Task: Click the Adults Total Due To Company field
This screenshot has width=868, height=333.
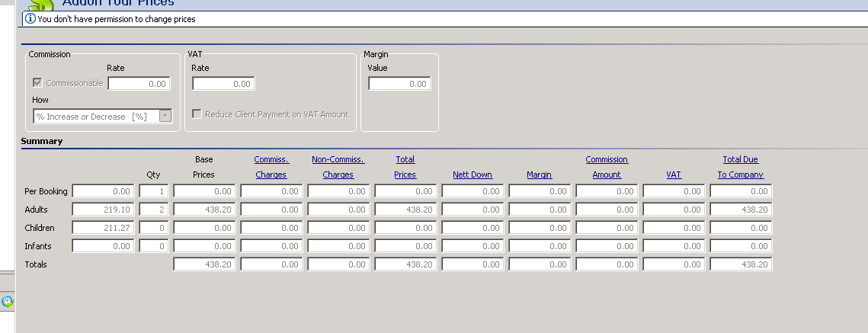Action: click(x=741, y=210)
